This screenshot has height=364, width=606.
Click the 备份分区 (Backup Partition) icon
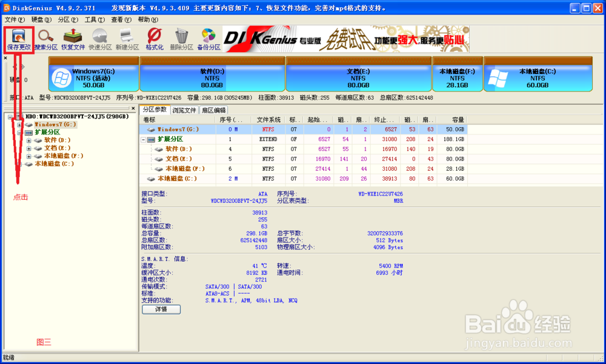208,39
